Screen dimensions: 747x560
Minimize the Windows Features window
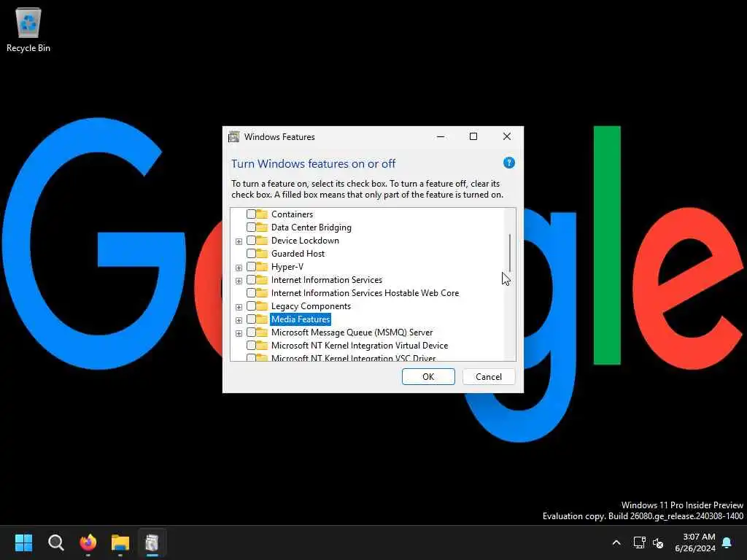click(x=441, y=136)
